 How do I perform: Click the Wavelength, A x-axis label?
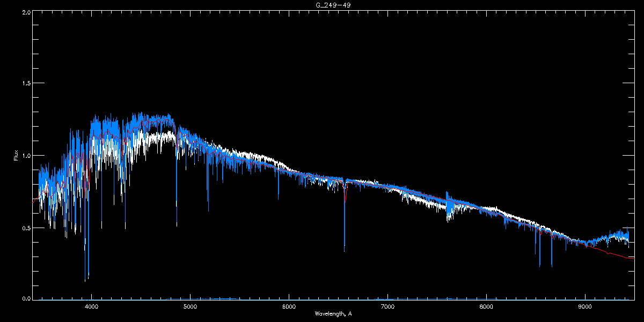click(x=333, y=313)
